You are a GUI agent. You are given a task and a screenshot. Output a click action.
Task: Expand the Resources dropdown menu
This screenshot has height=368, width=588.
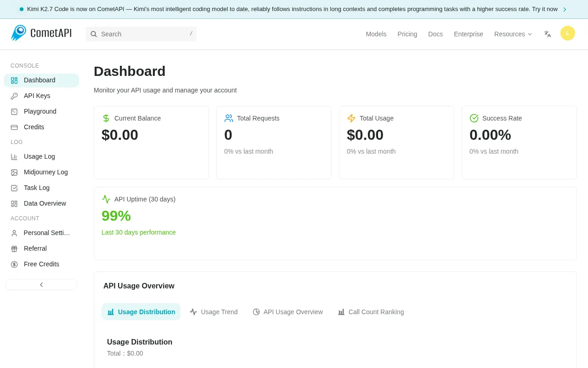(x=513, y=34)
